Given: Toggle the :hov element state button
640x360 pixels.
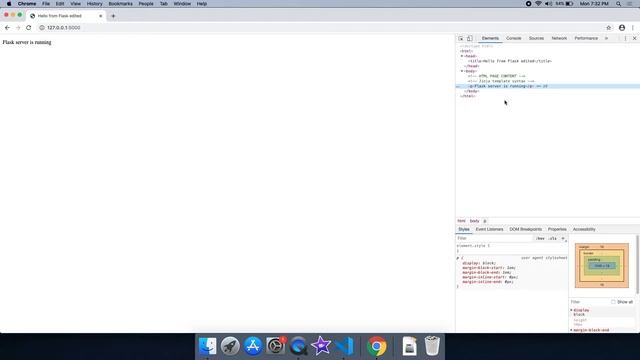Looking at the screenshot, I should (x=540, y=238).
